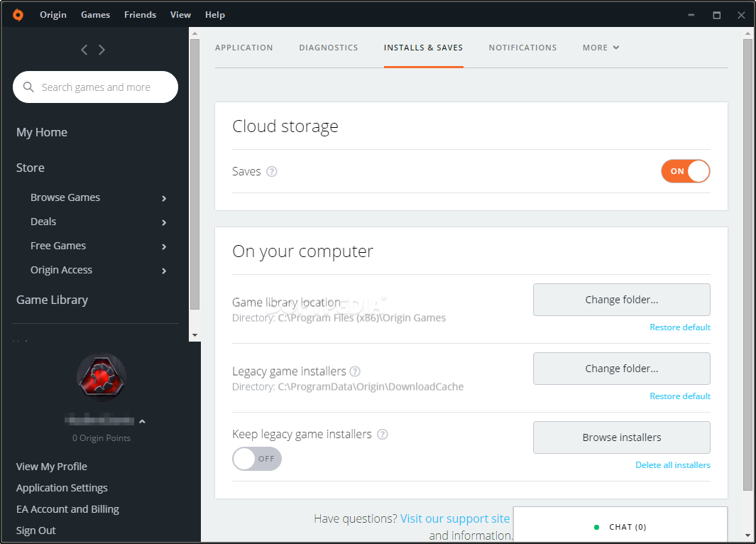Turn off the cloud Saves toggle
The height and width of the screenshot is (544, 756).
[685, 171]
